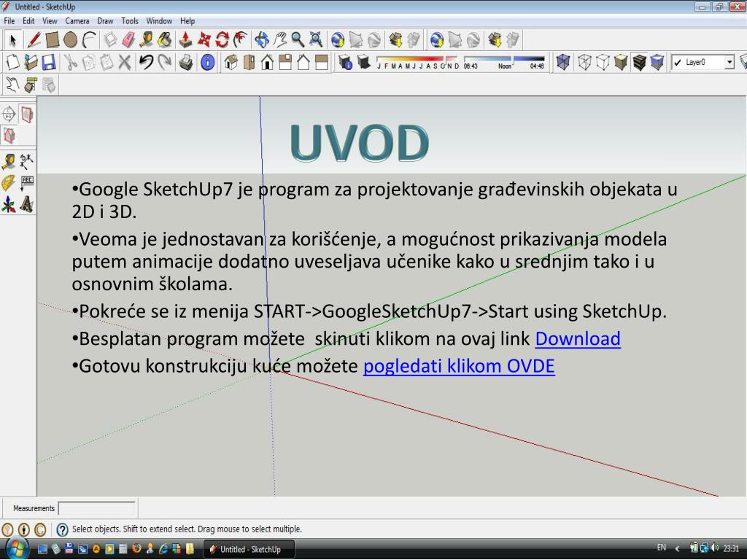Switch to Front view icon

click(x=267, y=63)
